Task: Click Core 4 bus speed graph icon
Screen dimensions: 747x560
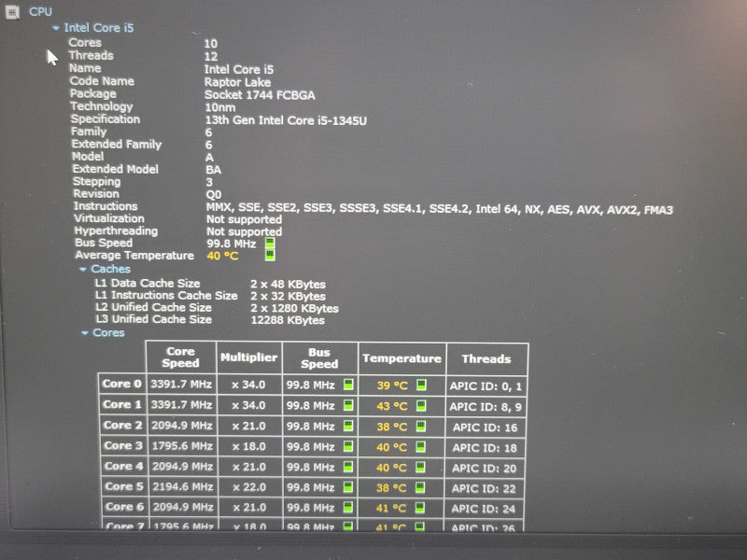Action: click(x=348, y=467)
